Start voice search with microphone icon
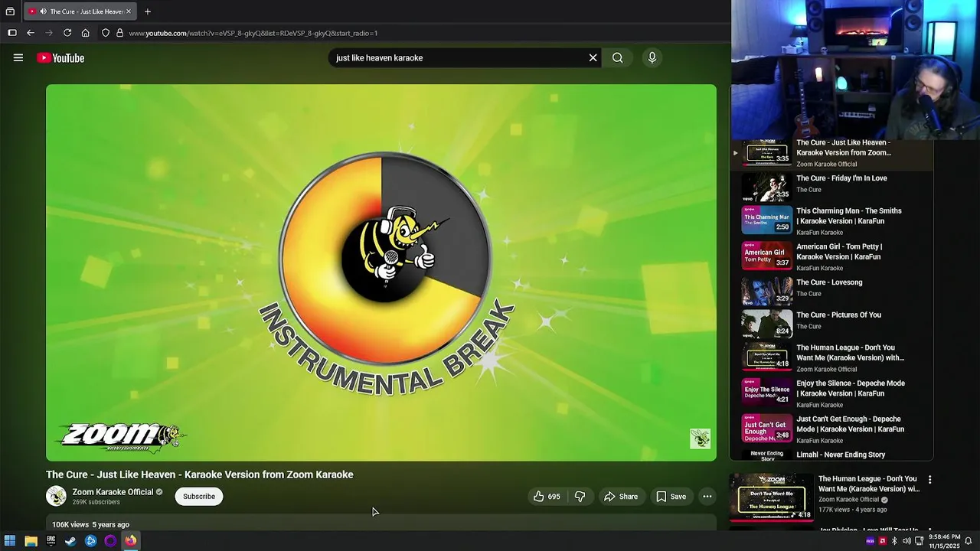980x551 pixels. tap(652, 57)
